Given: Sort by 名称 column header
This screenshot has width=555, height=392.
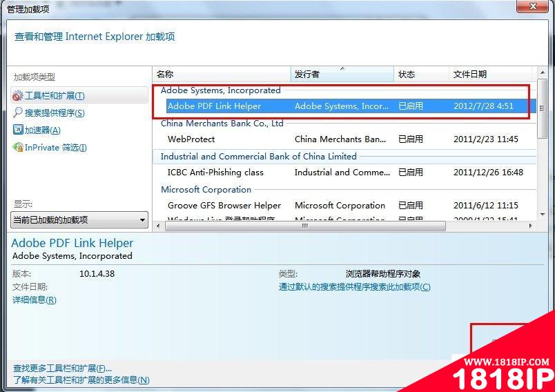Looking at the screenshot, I should [222, 75].
